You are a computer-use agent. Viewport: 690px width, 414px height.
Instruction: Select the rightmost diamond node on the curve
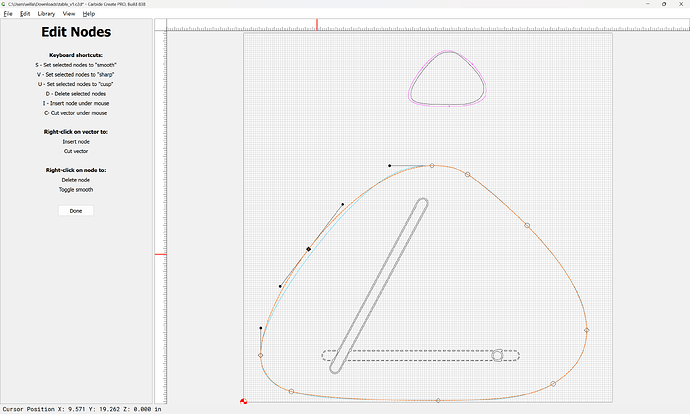586,329
